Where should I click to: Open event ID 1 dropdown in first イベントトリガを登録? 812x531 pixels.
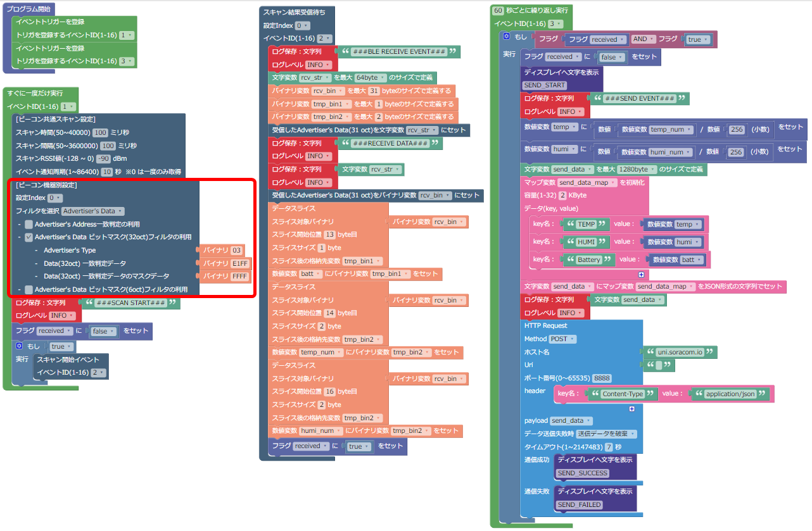pos(126,35)
